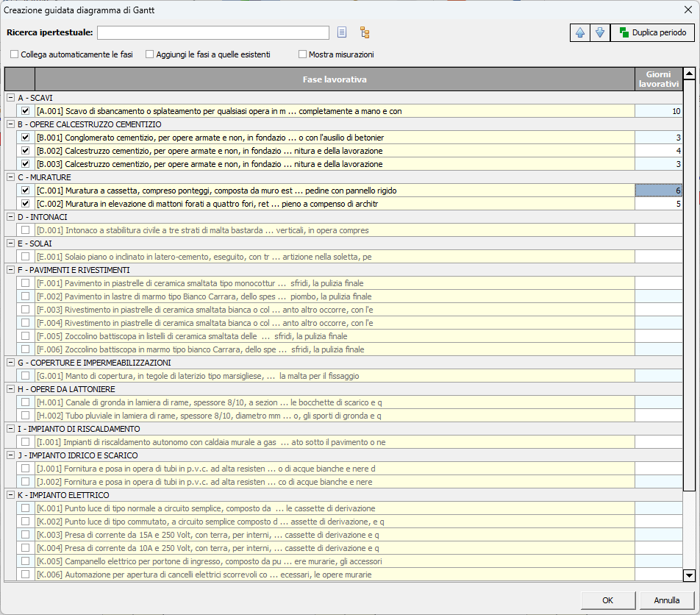Collapse F - PAVIMENTI E RIVESTIMENTI section
The width and height of the screenshot is (700, 615).
point(10,270)
